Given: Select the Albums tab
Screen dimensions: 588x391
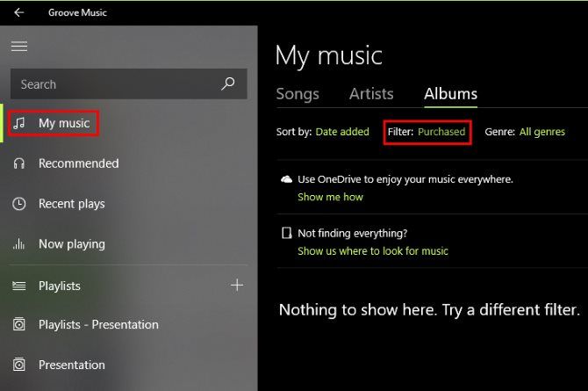Looking at the screenshot, I should click(x=450, y=93).
